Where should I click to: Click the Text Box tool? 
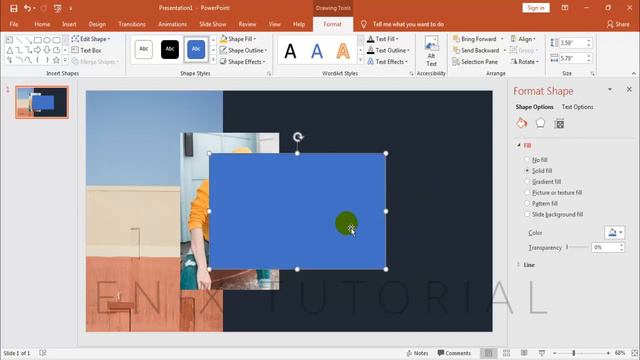coord(87,50)
